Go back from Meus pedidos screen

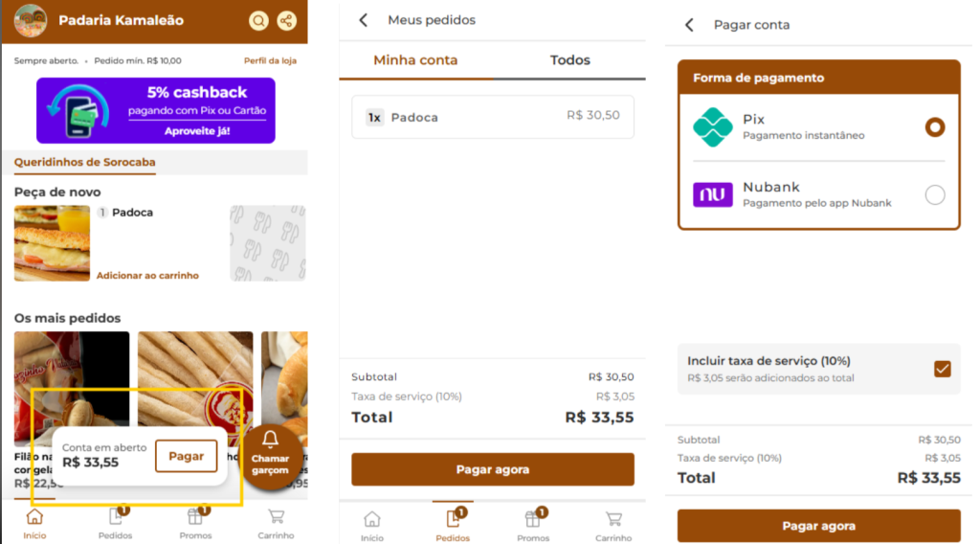pos(363,20)
